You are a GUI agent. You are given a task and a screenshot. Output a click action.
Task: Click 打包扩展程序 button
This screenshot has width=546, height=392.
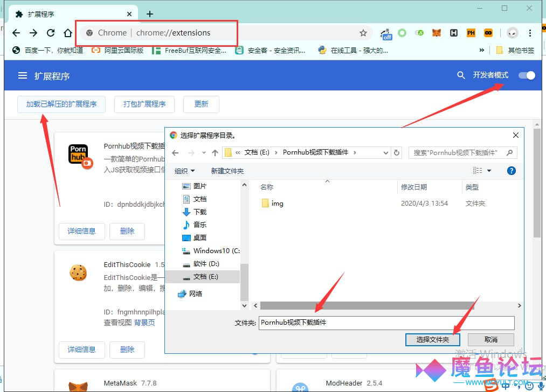click(144, 104)
